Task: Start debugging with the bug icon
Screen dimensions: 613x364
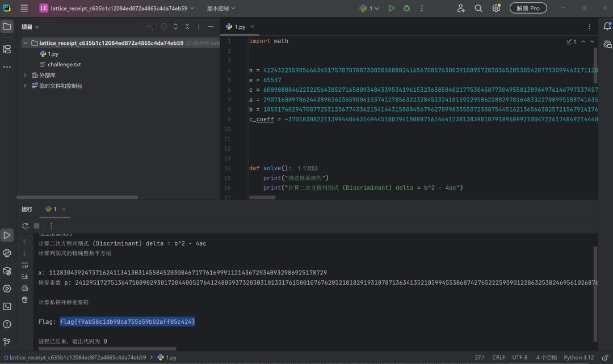Action: tap(406, 8)
